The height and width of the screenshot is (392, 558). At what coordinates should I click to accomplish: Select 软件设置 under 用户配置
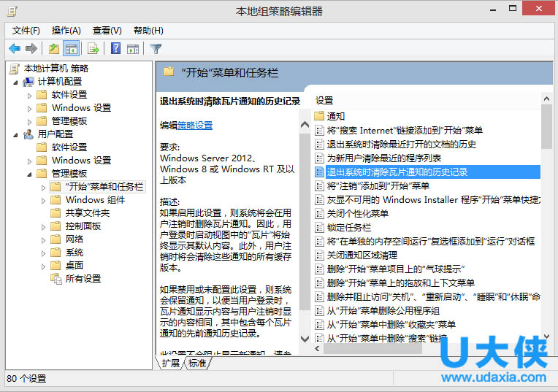coord(69,147)
